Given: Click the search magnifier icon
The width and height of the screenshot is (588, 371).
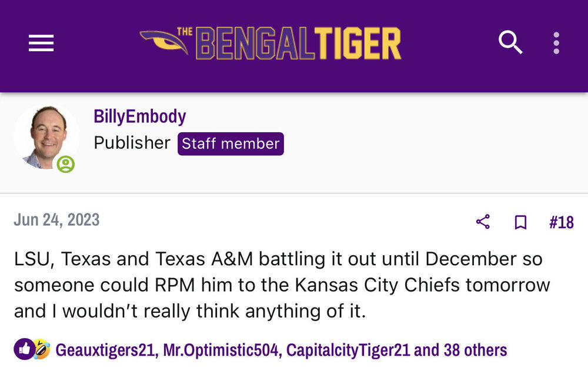Looking at the screenshot, I should (x=510, y=42).
